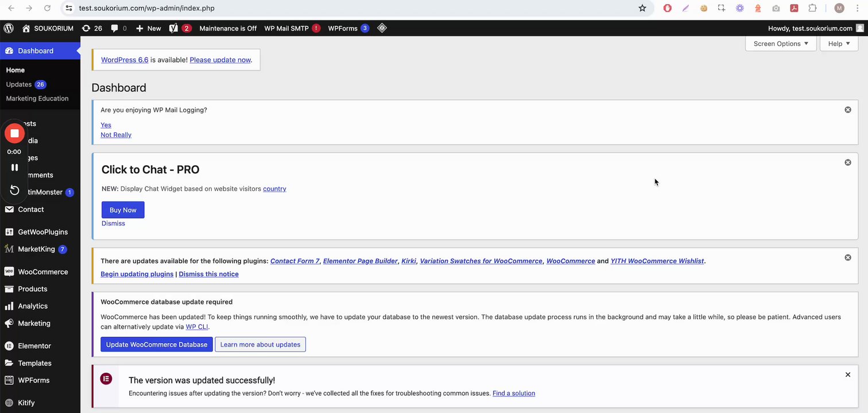The width and height of the screenshot is (868, 413).
Task: Click Please update now link
Action: point(220,60)
